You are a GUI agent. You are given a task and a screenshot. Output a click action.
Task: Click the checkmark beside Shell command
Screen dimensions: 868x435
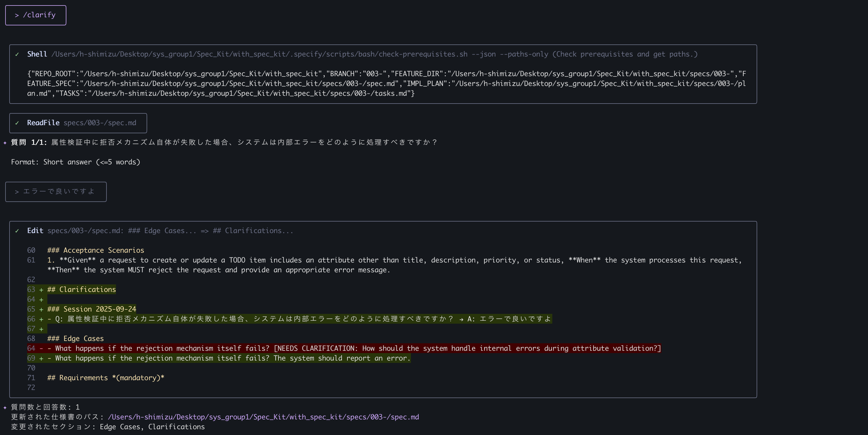point(17,54)
